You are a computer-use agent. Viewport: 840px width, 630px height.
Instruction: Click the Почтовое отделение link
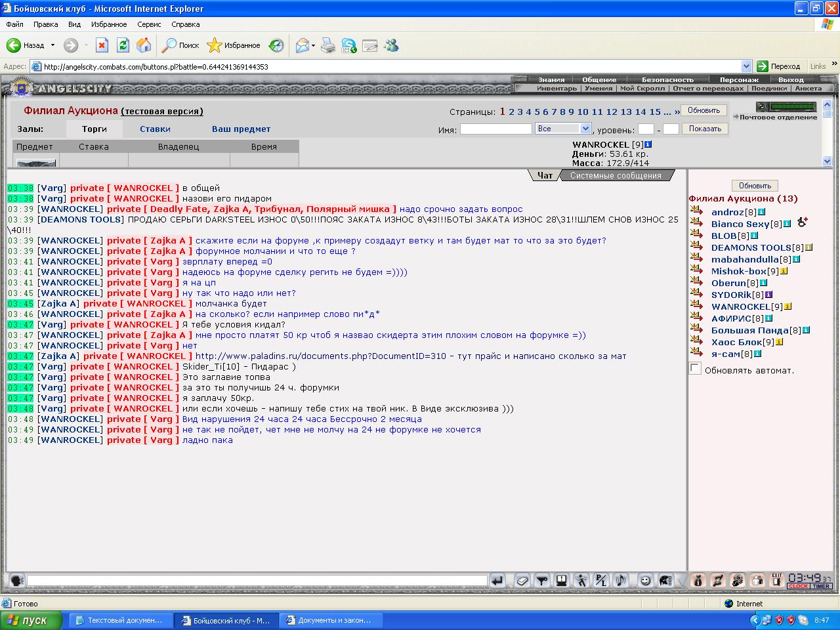coord(778,117)
